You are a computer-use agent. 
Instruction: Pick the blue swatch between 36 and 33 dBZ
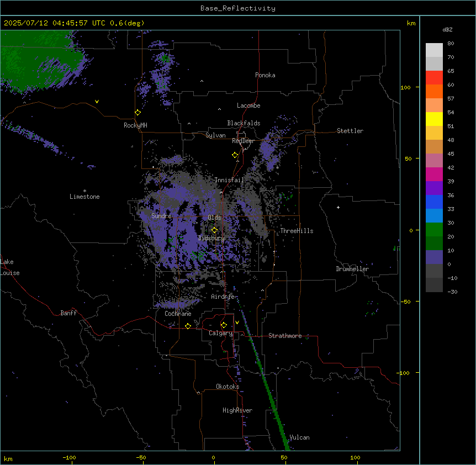click(x=434, y=202)
